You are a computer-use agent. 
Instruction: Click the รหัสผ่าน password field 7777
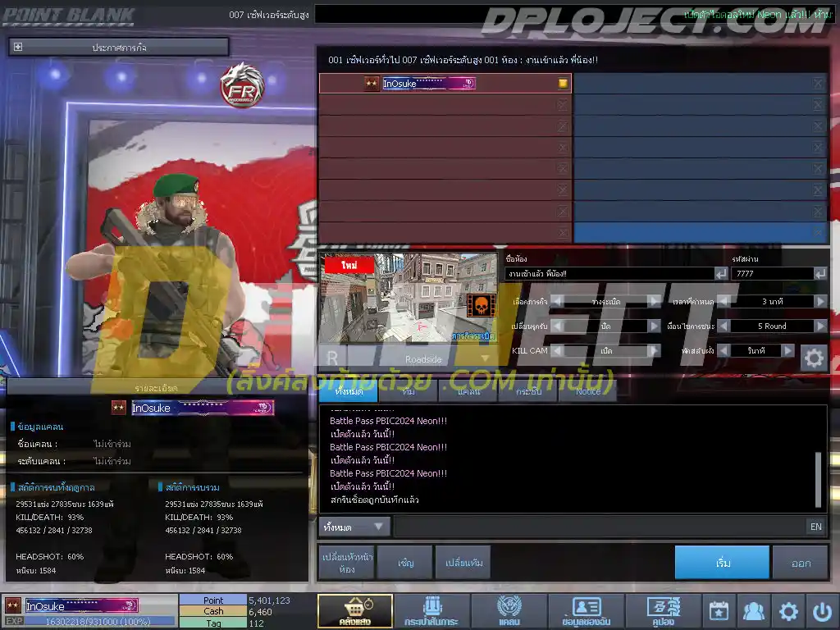772,274
